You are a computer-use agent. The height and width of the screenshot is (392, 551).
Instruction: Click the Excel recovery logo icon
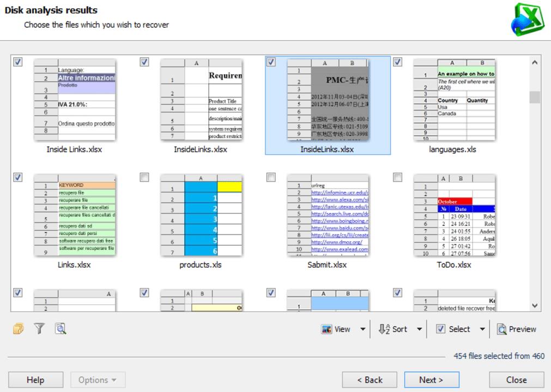[x=528, y=19]
